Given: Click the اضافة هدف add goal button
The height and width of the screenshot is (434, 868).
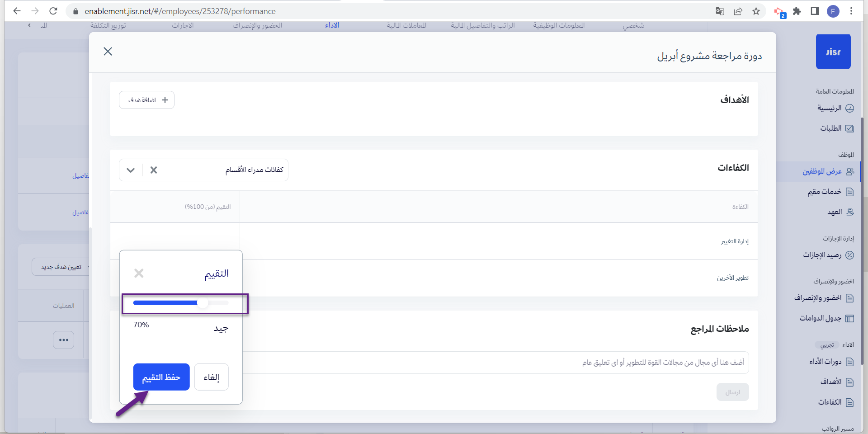Looking at the screenshot, I should (147, 100).
